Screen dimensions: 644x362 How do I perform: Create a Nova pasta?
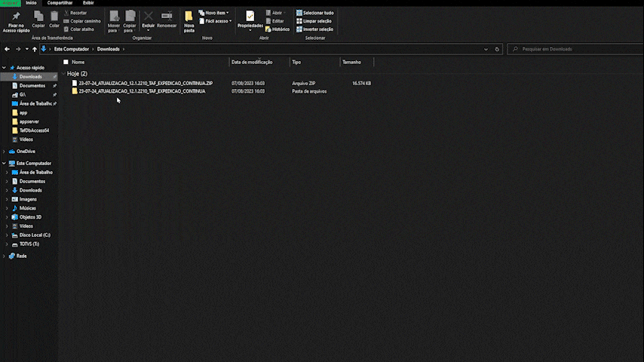point(189,22)
